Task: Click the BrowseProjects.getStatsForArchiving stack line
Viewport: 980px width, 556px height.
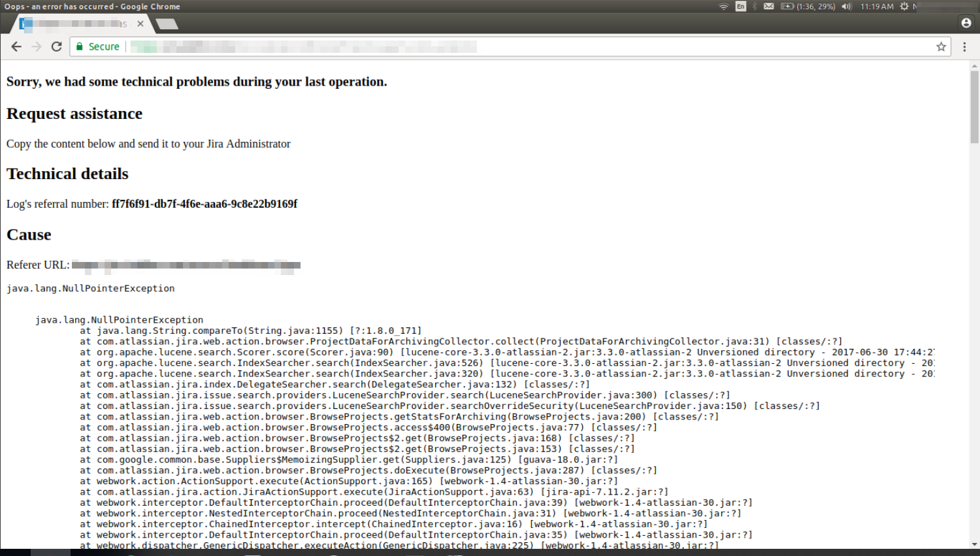Action: point(400,417)
